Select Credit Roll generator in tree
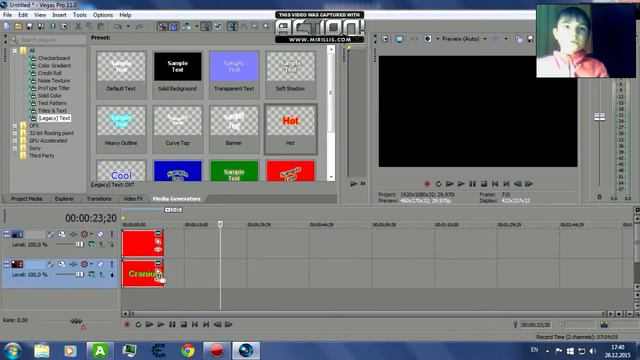 click(x=49, y=73)
